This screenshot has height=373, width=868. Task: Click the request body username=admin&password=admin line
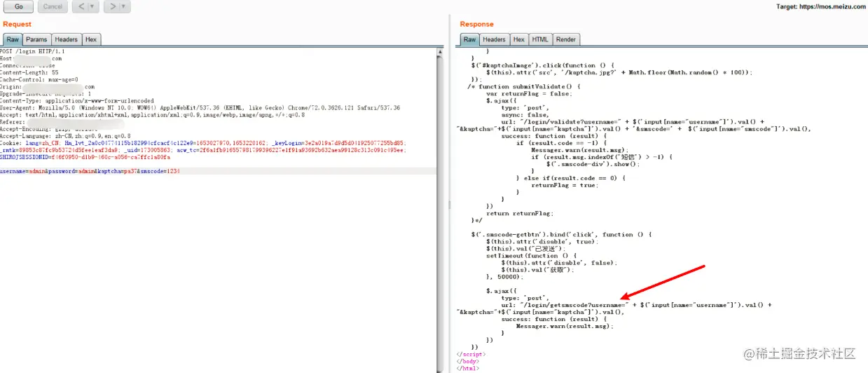tap(90, 171)
